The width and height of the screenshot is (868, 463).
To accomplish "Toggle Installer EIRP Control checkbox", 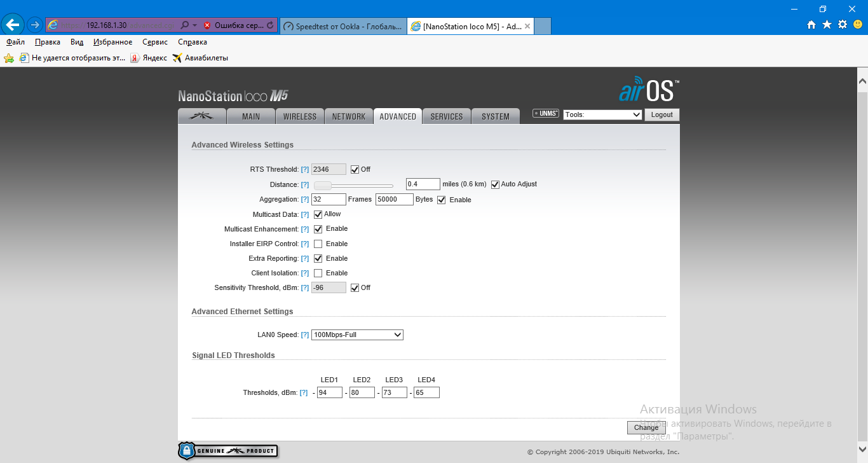I will 318,244.
